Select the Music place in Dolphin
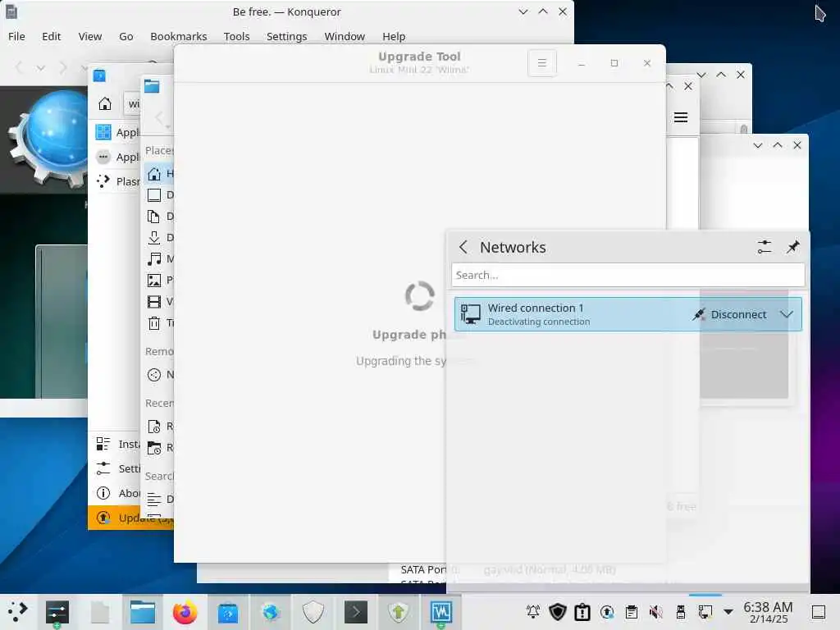This screenshot has width=840, height=630. point(160,258)
